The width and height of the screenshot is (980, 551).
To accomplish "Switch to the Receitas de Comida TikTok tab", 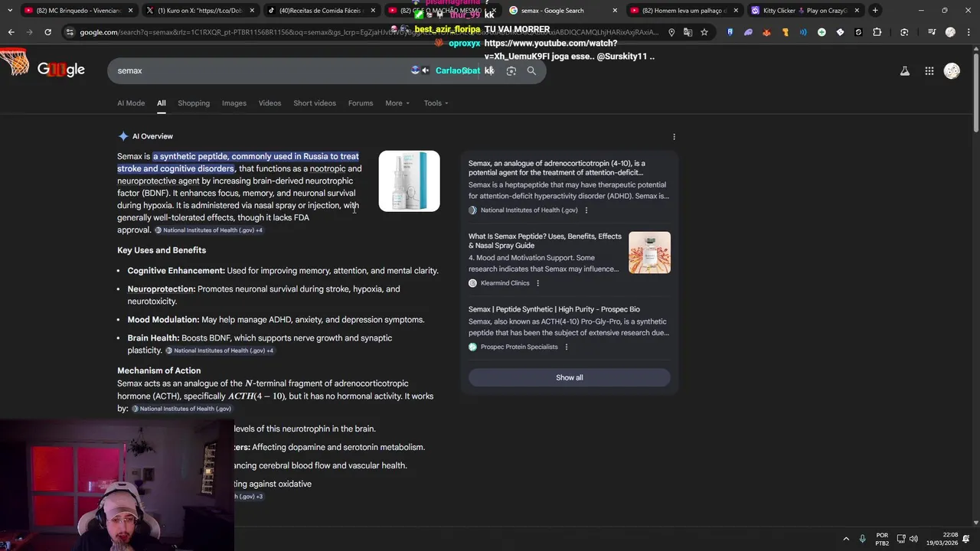I will pyautogui.click(x=320, y=11).
